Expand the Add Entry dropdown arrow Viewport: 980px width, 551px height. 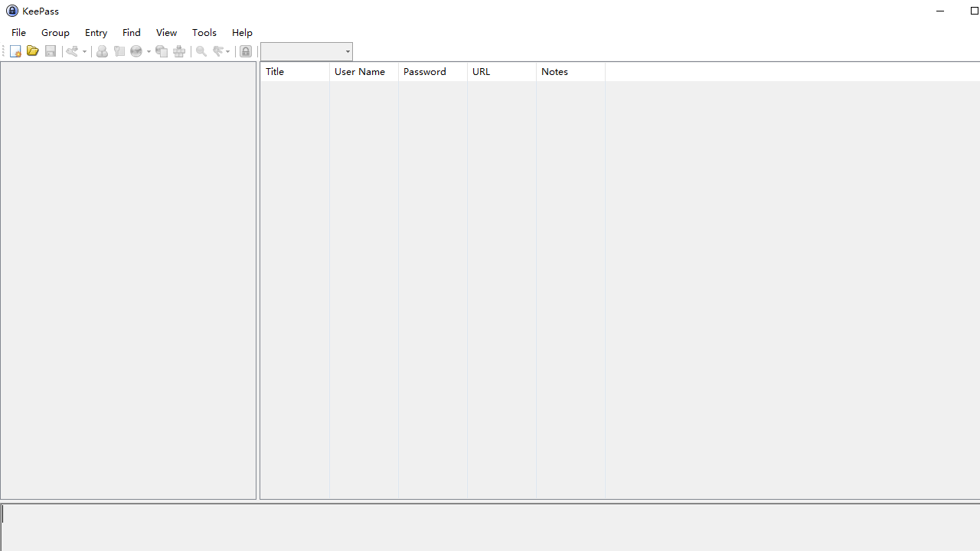click(x=84, y=51)
